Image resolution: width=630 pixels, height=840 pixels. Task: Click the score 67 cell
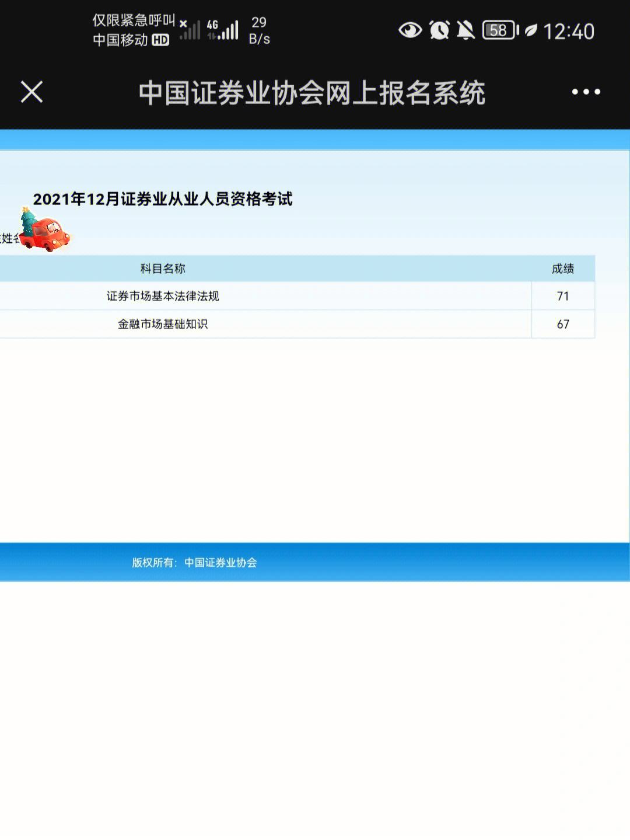coord(563,324)
